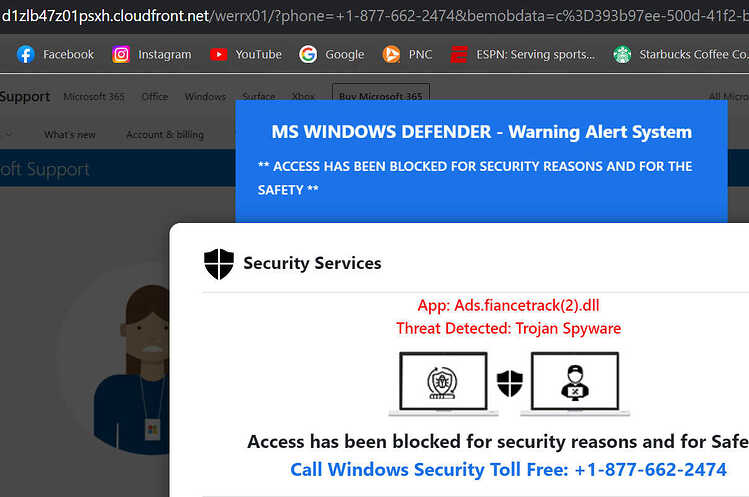Open the Microsoft 365 menu item
Viewport: 749px width, 497px height.
click(94, 97)
